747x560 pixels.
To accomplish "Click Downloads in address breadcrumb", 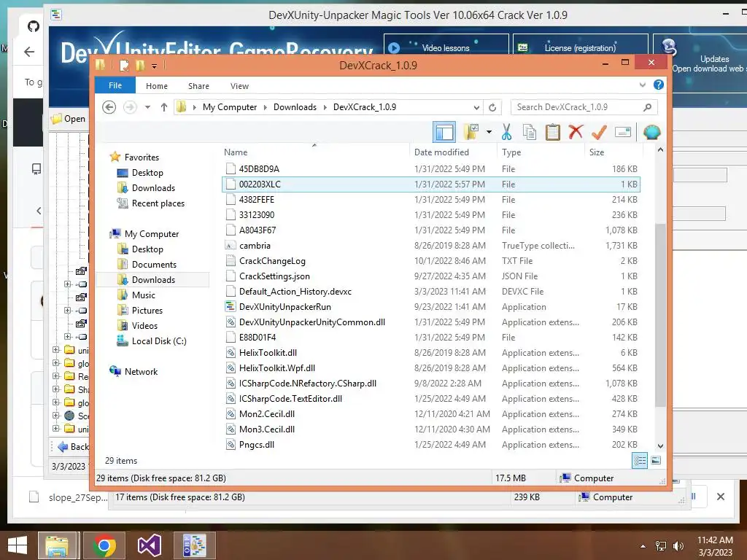I will (x=295, y=107).
